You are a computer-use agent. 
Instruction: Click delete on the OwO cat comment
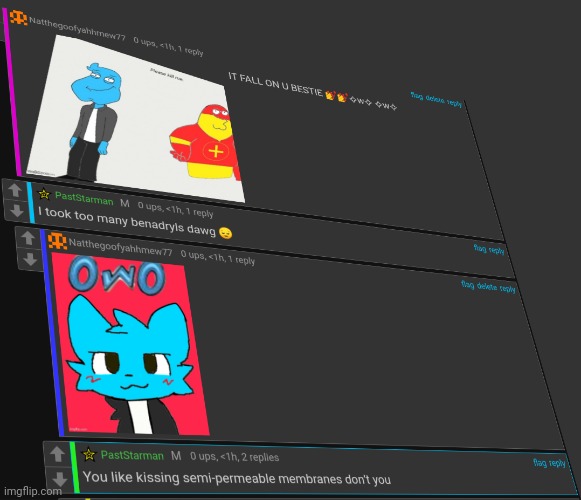point(487,287)
